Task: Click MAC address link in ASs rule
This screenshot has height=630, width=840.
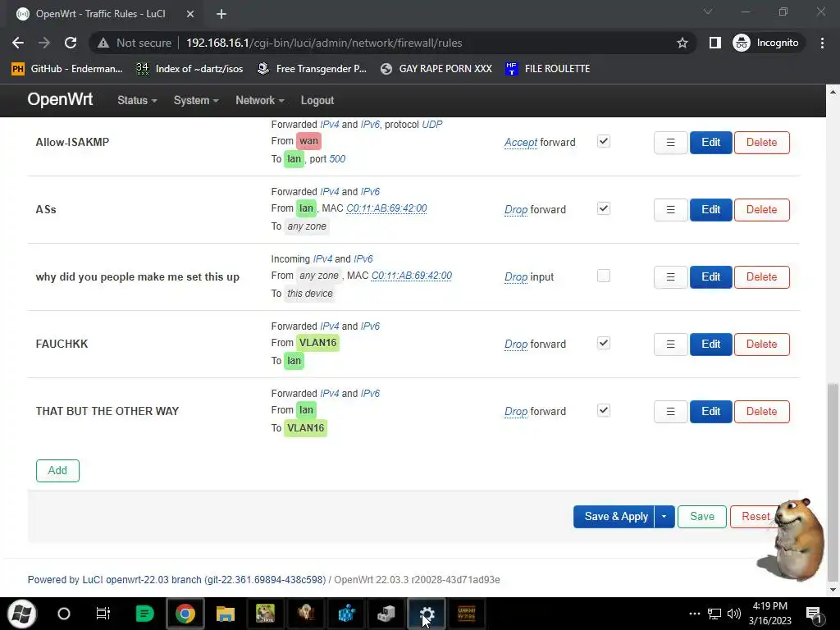Action: pos(386,208)
